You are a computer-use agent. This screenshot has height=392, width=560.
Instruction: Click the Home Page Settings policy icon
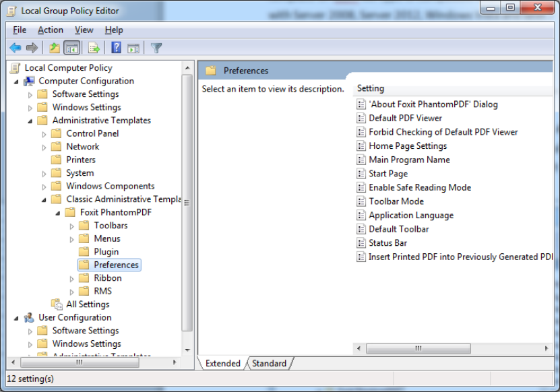click(x=361, y=146)
